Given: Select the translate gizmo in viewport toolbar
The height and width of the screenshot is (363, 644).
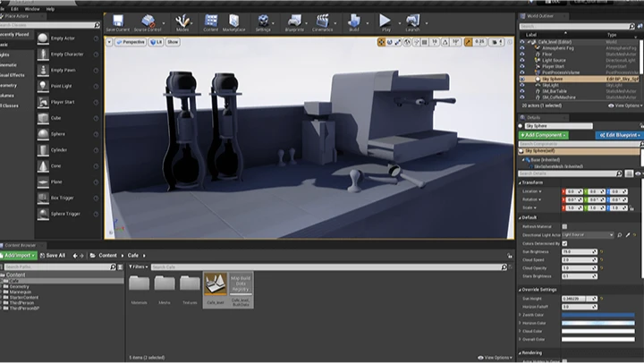Looking at the screenshot, I should [x=381, y=42].
